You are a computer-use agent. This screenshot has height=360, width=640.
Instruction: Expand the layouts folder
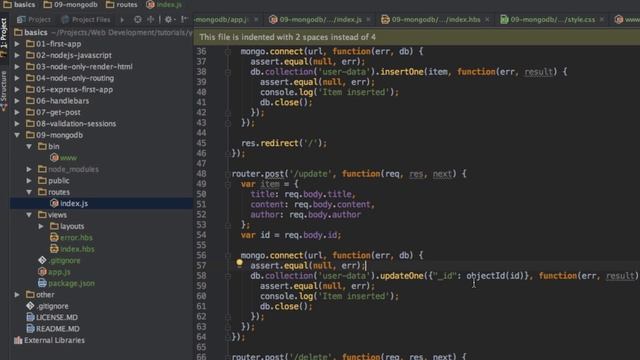[41, 226]
